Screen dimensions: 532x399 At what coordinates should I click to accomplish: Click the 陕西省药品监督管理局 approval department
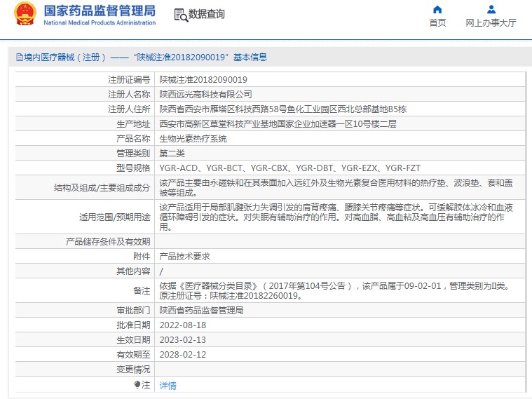[202, 310]
